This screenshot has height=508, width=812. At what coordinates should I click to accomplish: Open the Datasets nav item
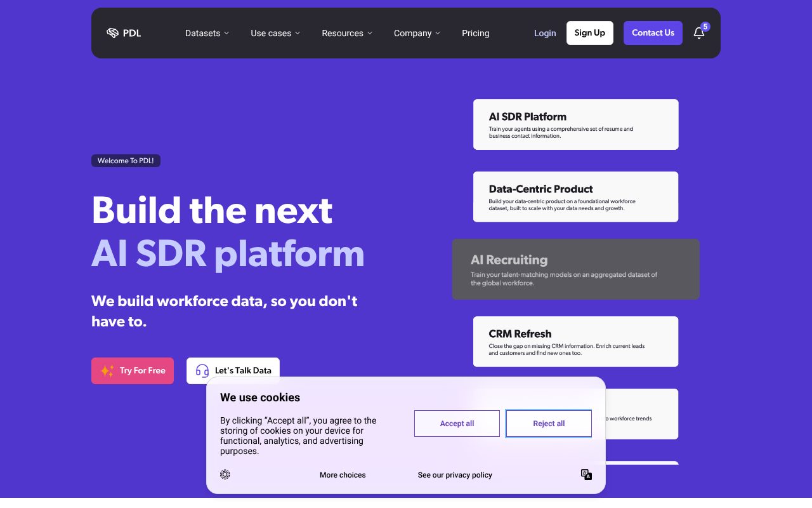coord(207,33)
